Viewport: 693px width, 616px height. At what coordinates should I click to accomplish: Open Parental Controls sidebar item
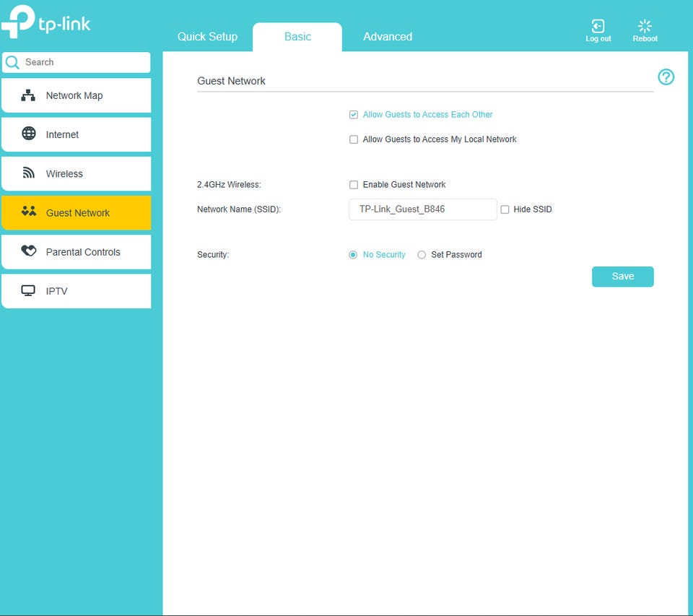[76, 252]
